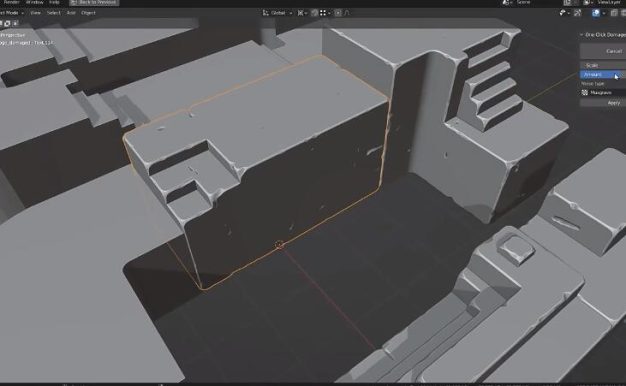This screenshot has width=626, height=386.
Task: Open the Add menu in the viewport header
Action: coord(71,13)
